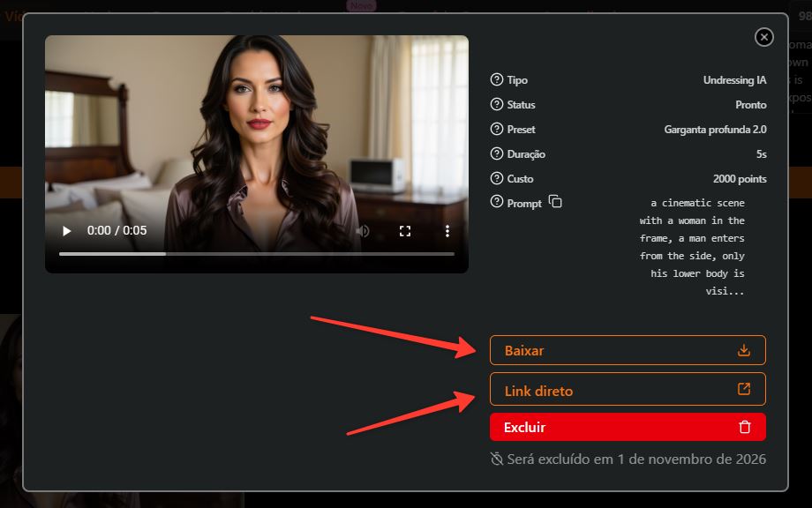812x508 pixels.
Task: Enter fullscreen mode for the video
Action: coord(405,231)
